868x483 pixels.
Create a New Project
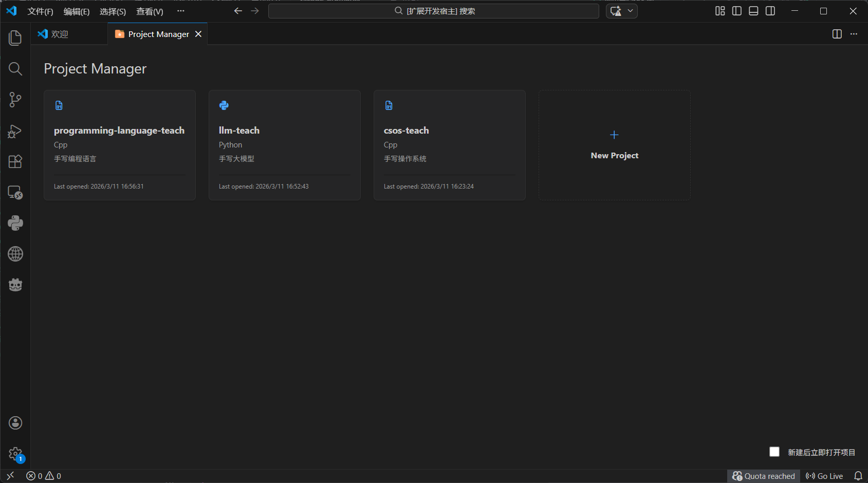[x=615, y=145]
